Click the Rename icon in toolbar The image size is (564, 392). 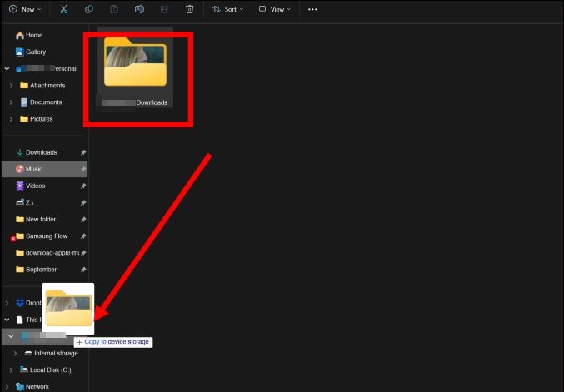[x=139, y=9]
